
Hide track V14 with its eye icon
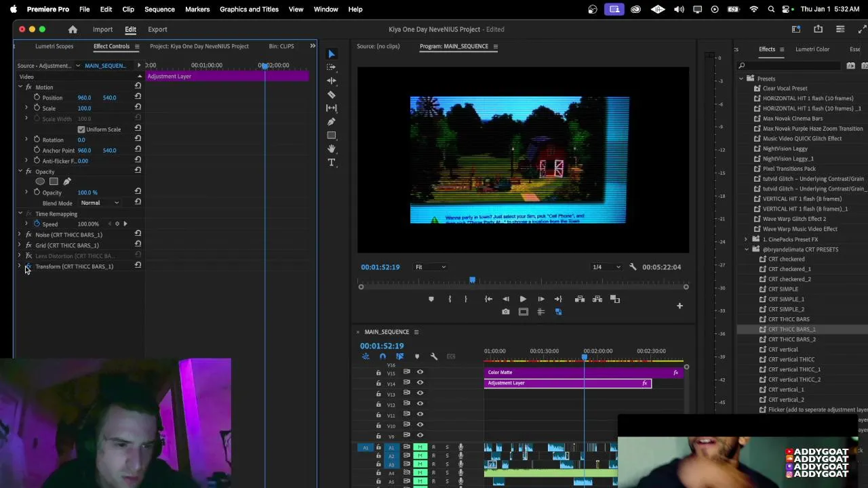click(420, 383)
